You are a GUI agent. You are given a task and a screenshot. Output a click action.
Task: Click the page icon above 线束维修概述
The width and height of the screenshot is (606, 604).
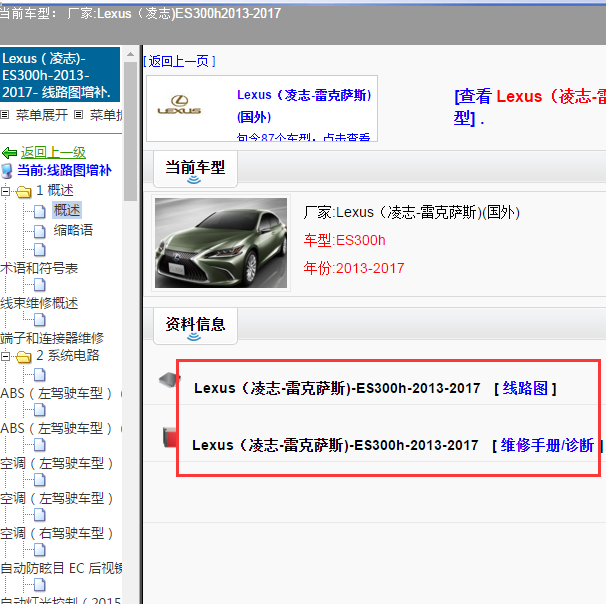39,285
